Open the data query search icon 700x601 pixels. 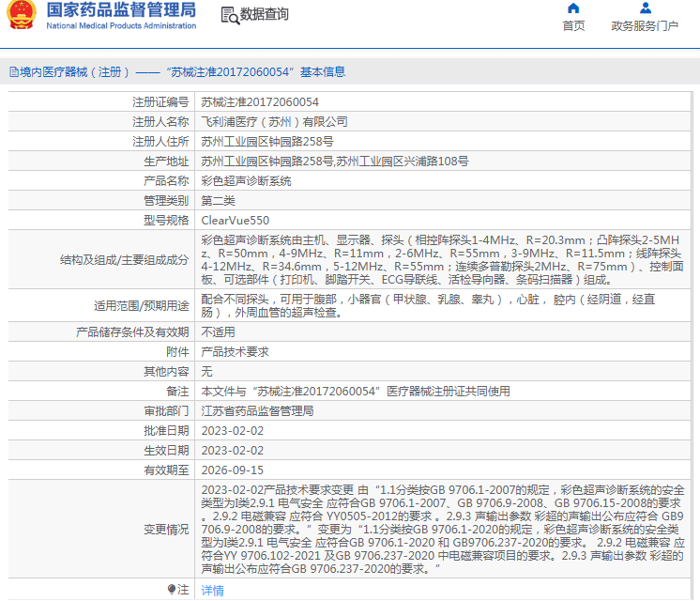tap(230, 16)
